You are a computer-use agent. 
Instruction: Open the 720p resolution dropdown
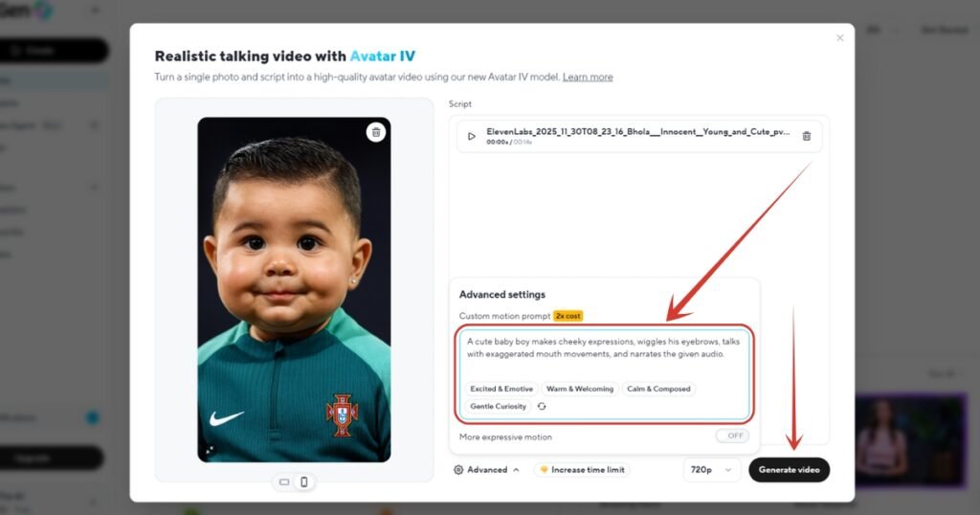pyautogui.click(x=712, y=470)
